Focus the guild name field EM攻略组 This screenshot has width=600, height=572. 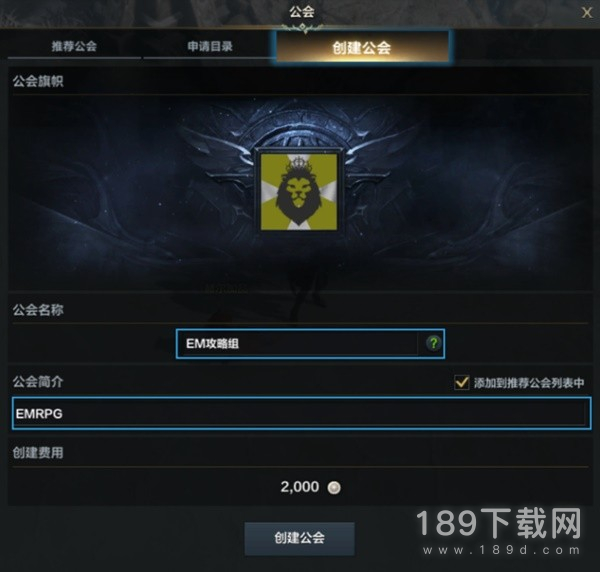tap(310, 344)
